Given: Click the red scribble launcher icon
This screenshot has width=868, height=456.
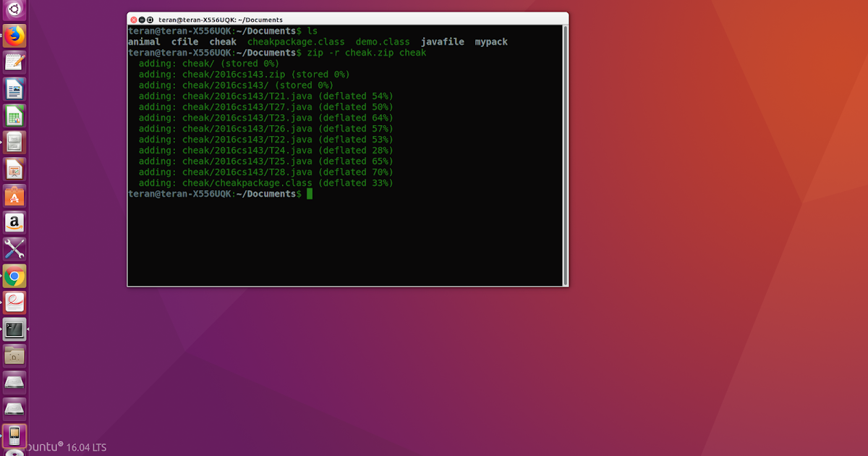Looking at the screenshot, I should [14, 302].
